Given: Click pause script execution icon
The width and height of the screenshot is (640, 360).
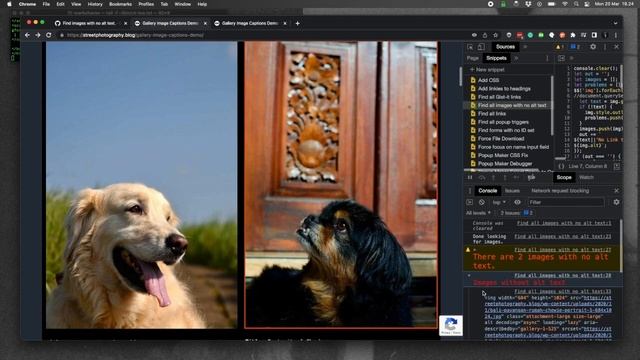Looking at the screenshot, I should tap(470, 178).
